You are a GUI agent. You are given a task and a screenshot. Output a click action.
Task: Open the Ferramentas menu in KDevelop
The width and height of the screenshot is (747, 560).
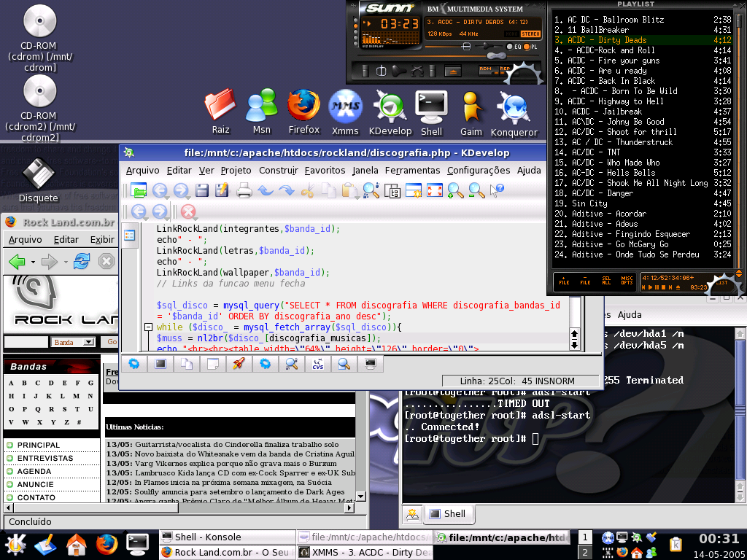(x=413, y=171)
